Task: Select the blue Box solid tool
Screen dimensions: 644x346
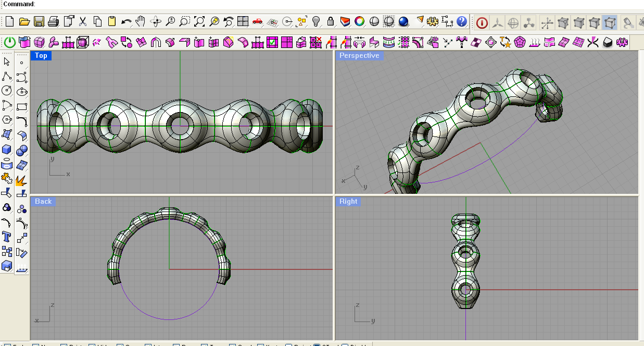Action: 7,150
